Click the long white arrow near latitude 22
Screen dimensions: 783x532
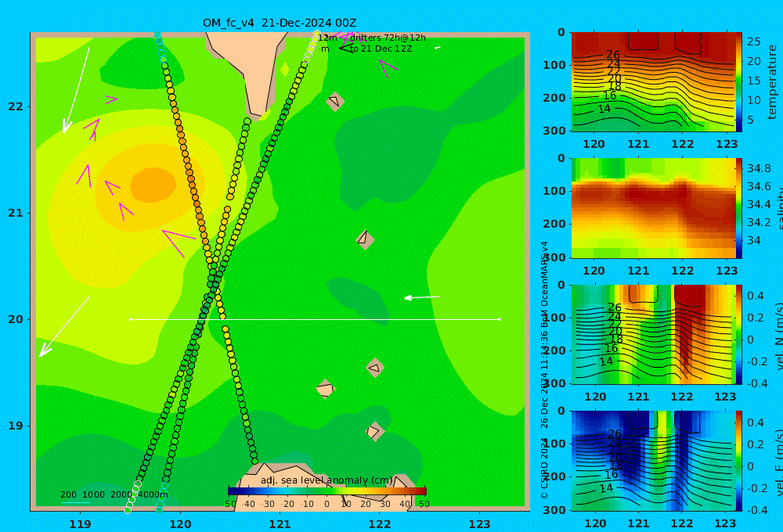pyautogui.click(x=77, y=90)
